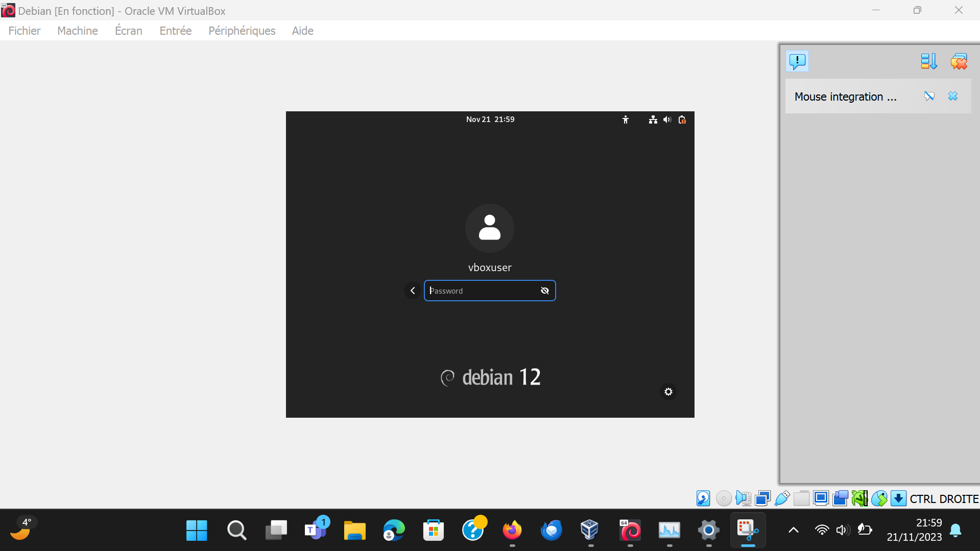Click the keyboard capture arrow indicator

898,498
